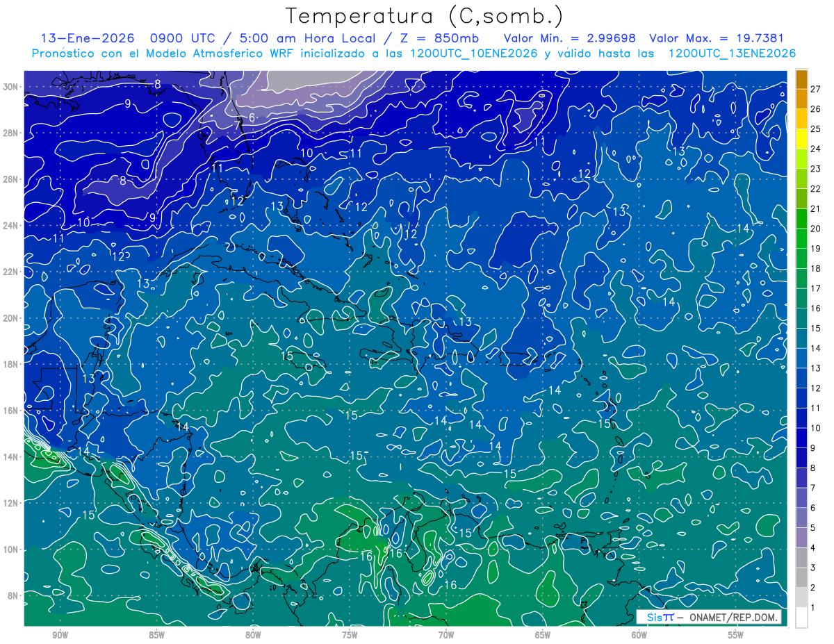Click the '8N' latitude label
Image resolution: width=834 pixels, height=644 pixels.
click(x=15, y=595)
